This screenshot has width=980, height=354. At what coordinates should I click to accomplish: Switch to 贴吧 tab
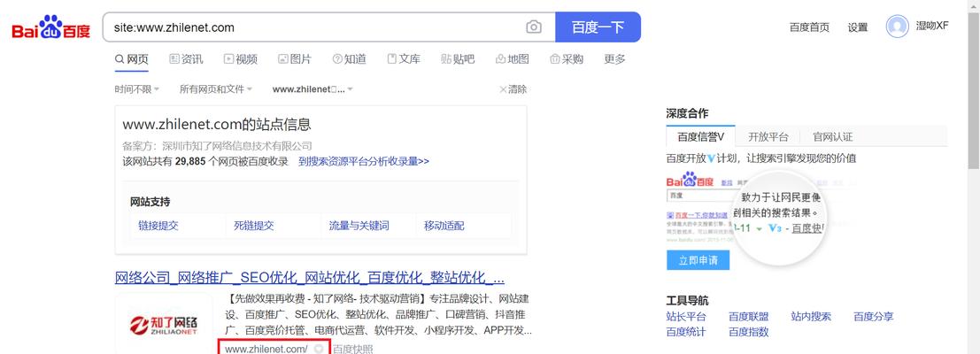pyautogui.click(x=458, y=59)
